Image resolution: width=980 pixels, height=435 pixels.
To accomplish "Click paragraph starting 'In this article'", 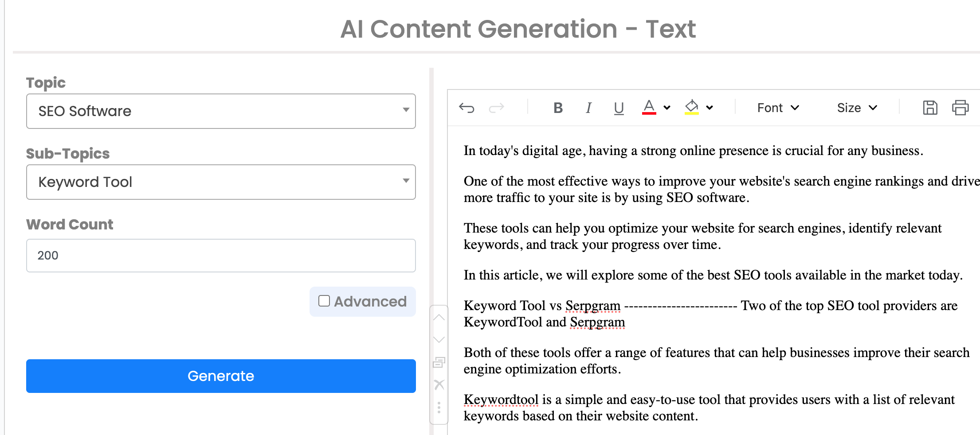I will [713, 275].
